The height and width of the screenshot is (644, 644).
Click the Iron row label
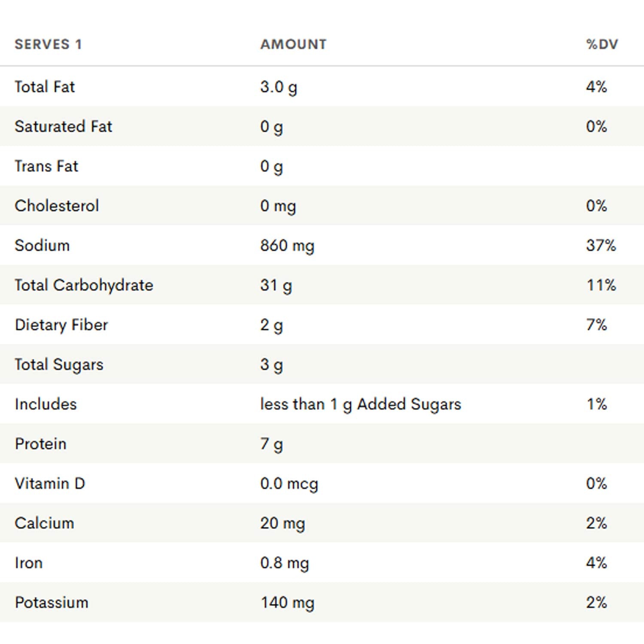[x=28, y=563]
